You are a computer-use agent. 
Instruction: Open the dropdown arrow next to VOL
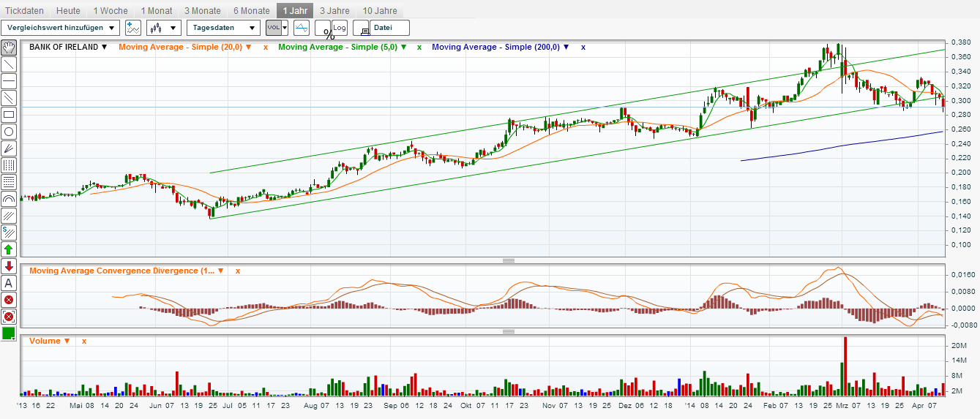[x=285, y=28]
